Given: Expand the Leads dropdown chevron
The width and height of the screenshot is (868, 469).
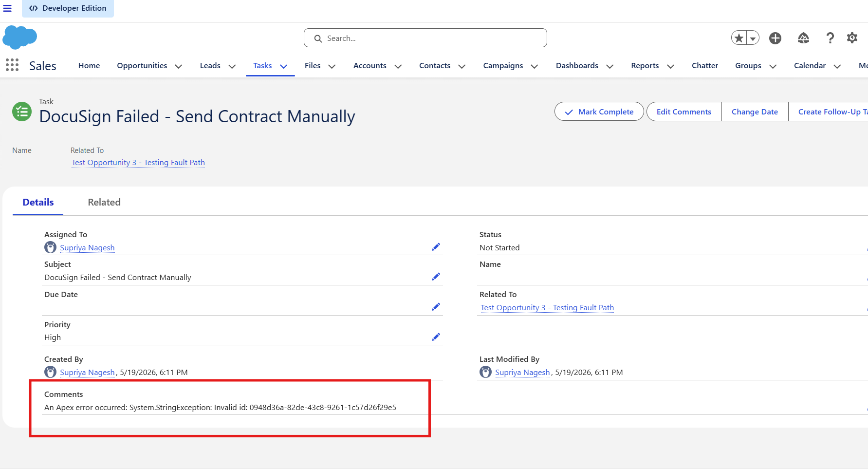Looking at the screenshot, I should click(x=232, y=66).
